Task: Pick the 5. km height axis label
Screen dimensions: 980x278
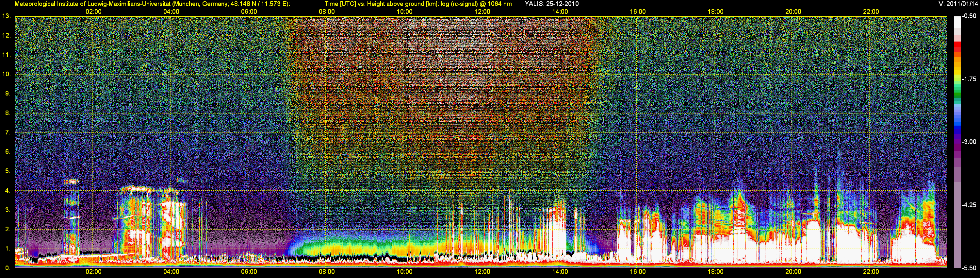Action: [x=7, y=171]
